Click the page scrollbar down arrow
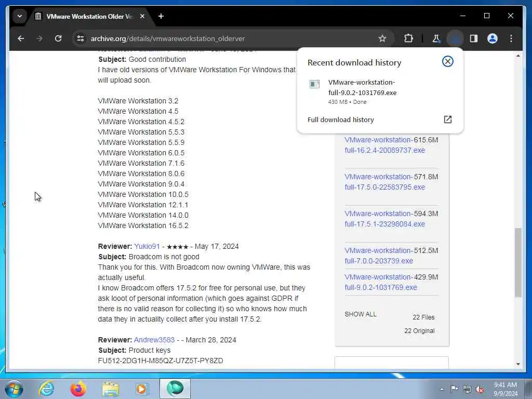 click(x=518, y=364)
